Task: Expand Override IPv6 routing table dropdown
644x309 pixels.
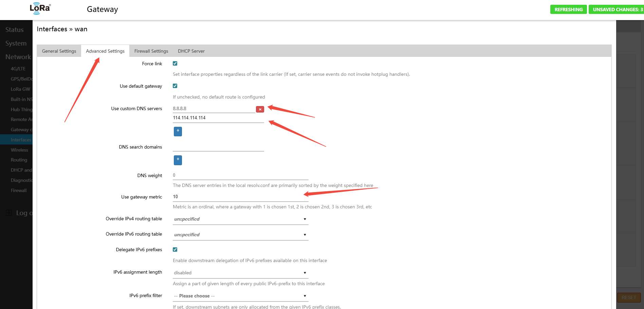Action: pyautogui.click(x=240, y=235)
